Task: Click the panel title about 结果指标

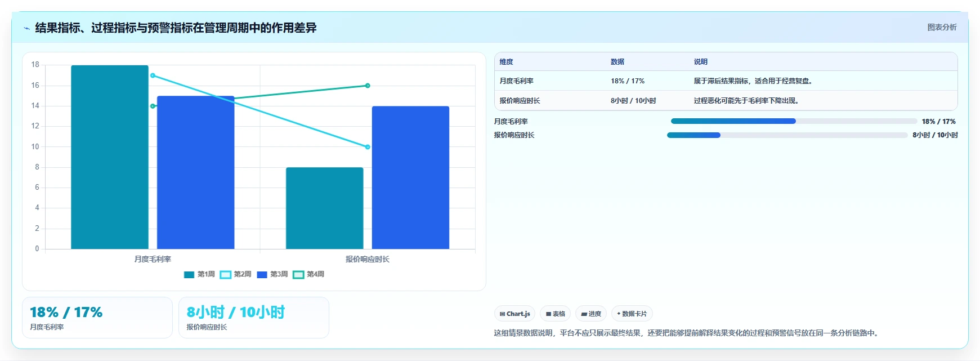Action: pyautogui.click(x=176, y=28)
